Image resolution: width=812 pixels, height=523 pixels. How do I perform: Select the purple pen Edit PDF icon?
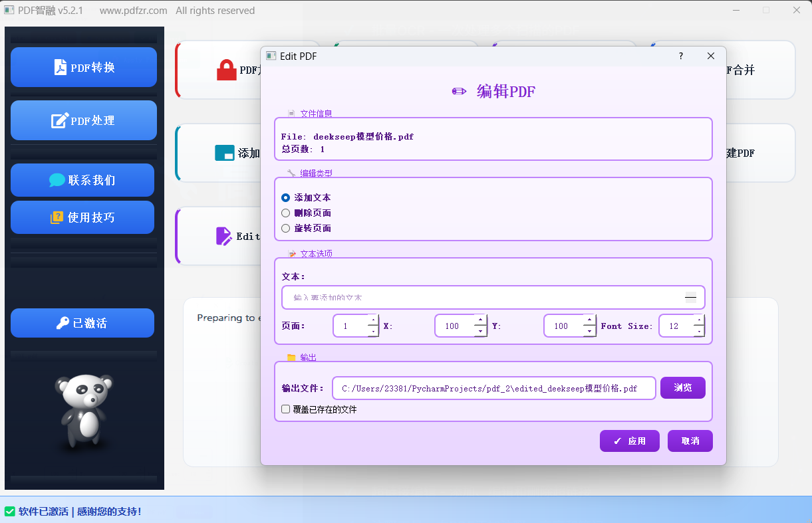coord(224,235)
